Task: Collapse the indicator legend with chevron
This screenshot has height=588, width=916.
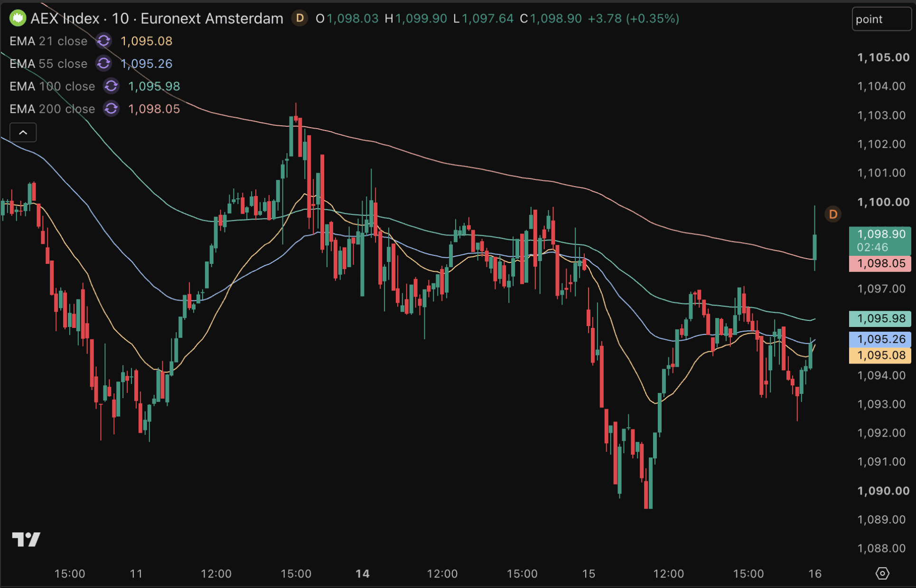Action: (23, 132)
